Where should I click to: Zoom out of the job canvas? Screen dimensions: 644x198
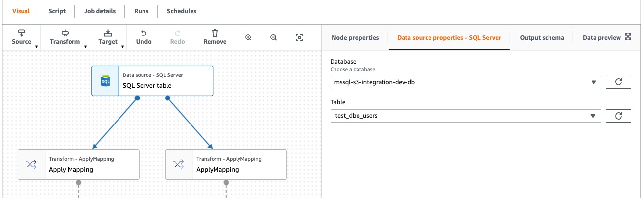click(x=274, y=38)
